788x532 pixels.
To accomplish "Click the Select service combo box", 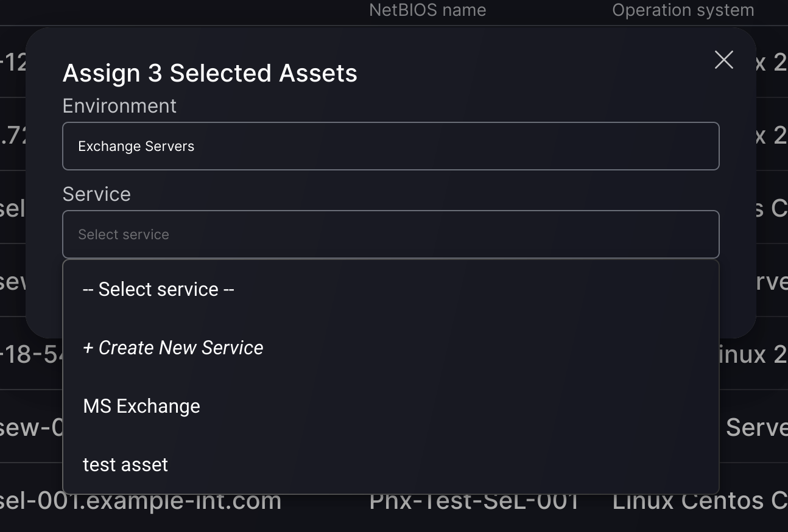I will pyautogui.click(x=391, y=234).
